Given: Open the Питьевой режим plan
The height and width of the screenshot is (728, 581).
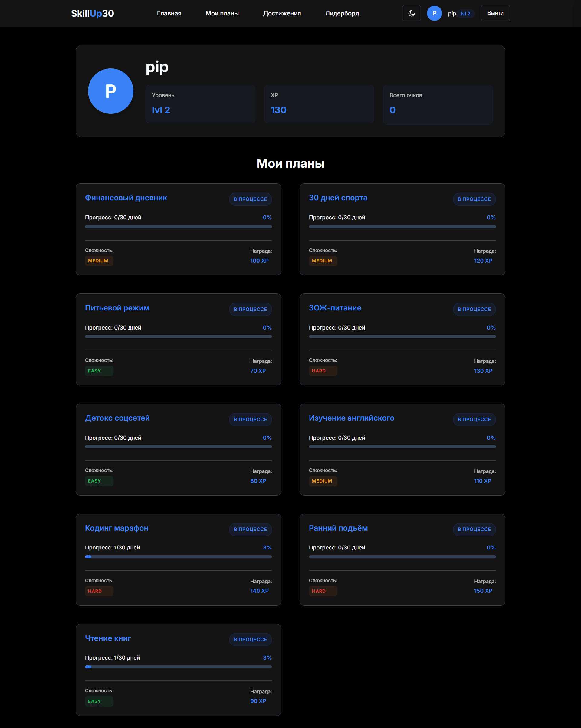Looking at the screenshot, I should (x=117, y=308).
